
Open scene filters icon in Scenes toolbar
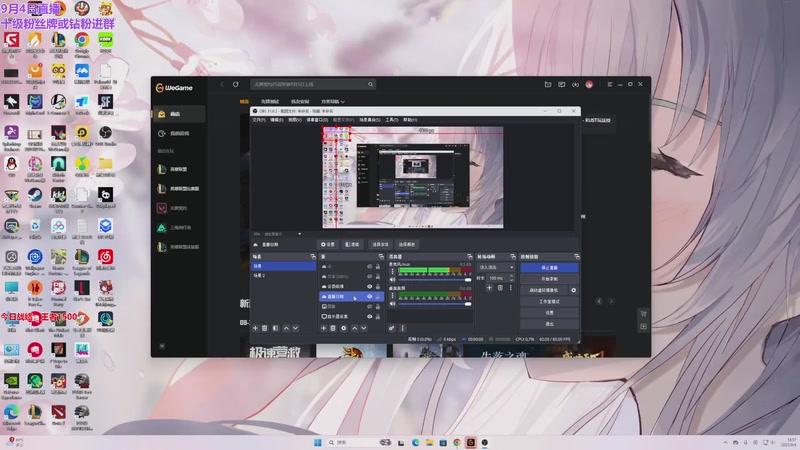[x=276, y=328]
